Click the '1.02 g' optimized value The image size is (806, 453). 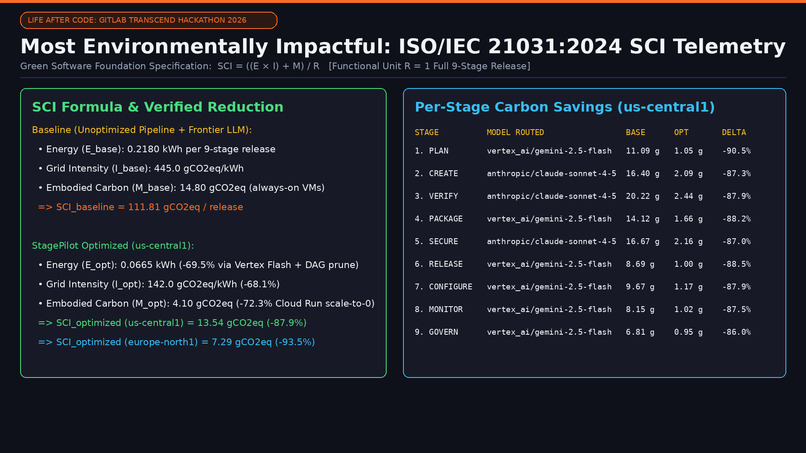pos(688,310)
